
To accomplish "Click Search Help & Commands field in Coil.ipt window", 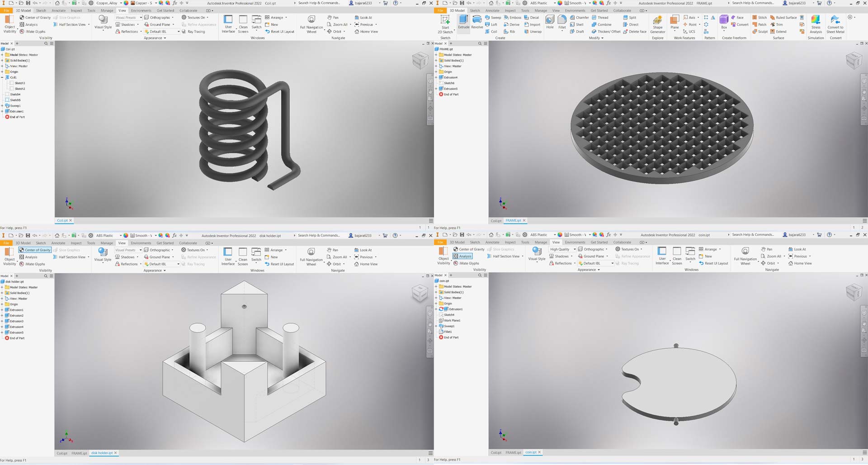I will coord(320,3).
